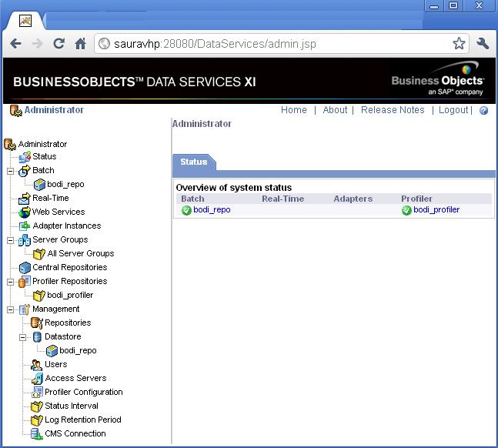Click the Real-Time column header in status table

tap(282, 199)
